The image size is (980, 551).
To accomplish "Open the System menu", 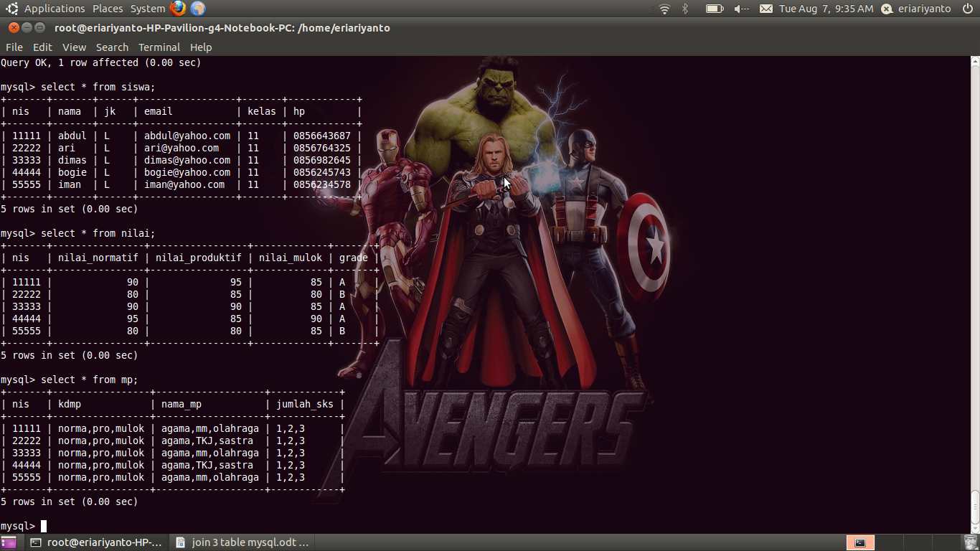I will point(148,9).
